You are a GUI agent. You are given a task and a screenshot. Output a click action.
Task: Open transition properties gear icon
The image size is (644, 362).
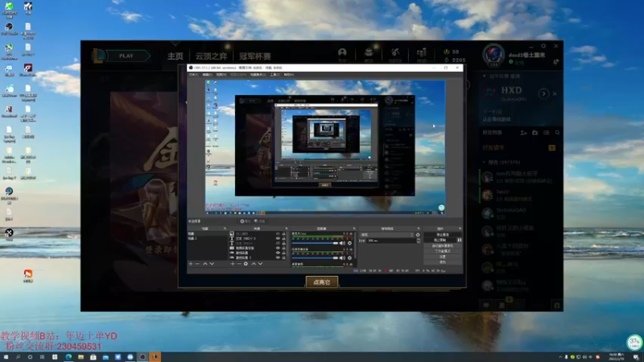click(418, 235)
